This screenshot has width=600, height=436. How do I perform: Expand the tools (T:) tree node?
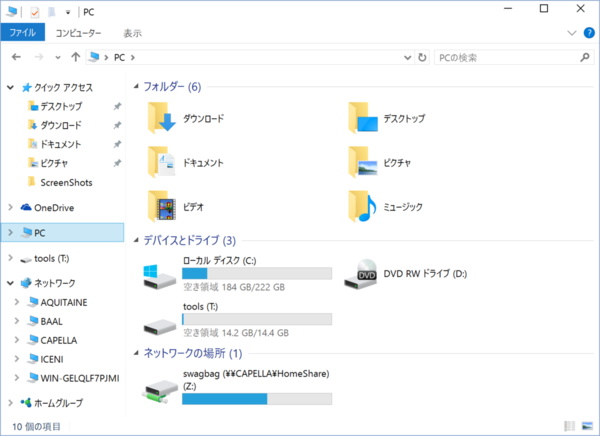click(x=11, y=258)
